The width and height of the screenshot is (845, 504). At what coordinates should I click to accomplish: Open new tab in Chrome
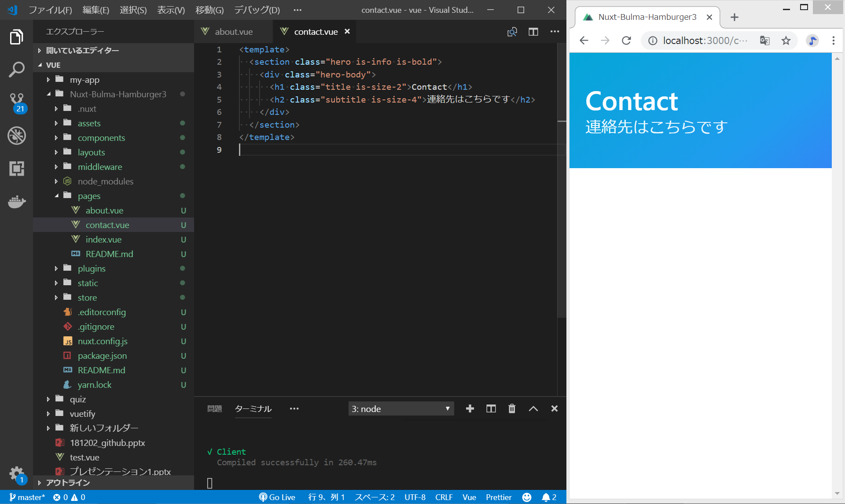[x=734, y=17]
